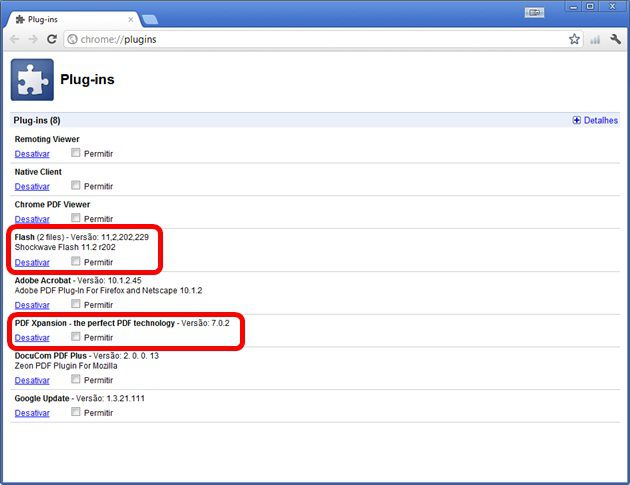Viewport: 630px width, 485px height.
Task: Enable Permitir checkbox for Flash
Action: (x=76, y=262)
